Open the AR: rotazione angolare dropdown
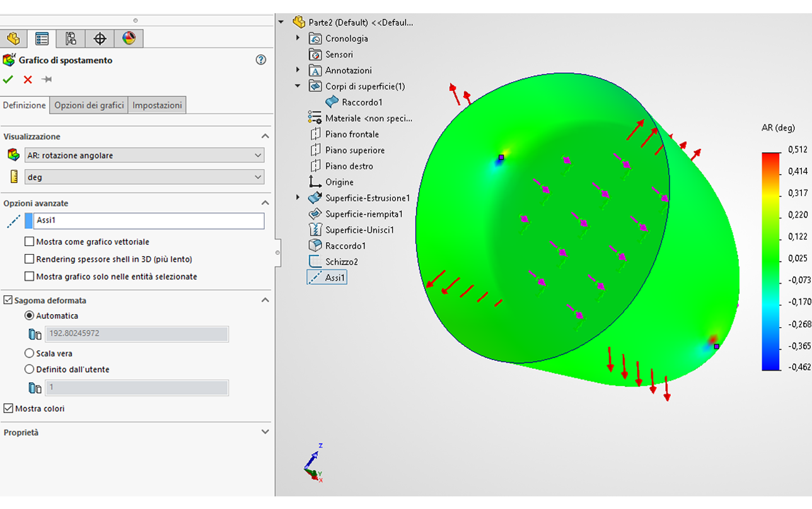 [x=144, y=155]
